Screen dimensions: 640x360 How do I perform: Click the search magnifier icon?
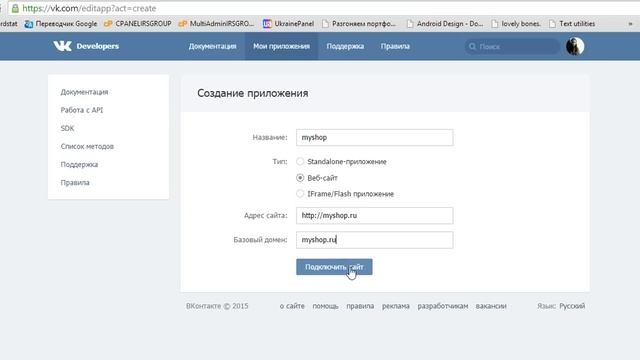point(472,47)
